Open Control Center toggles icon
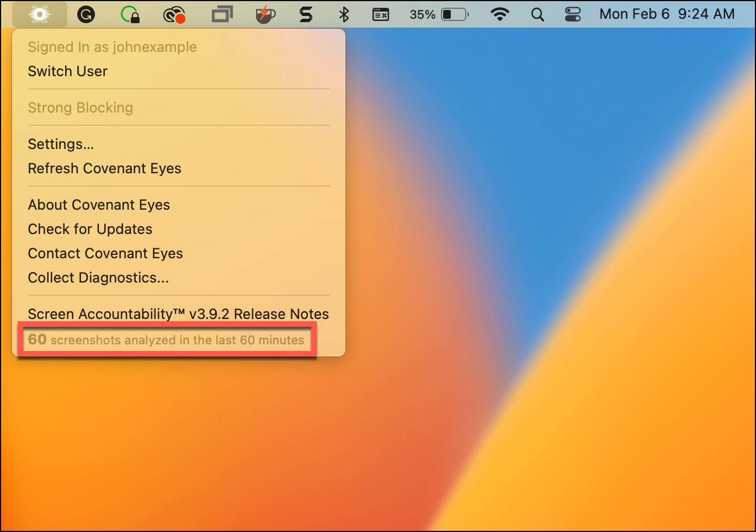The image size is (756, 532). point(573,14)
